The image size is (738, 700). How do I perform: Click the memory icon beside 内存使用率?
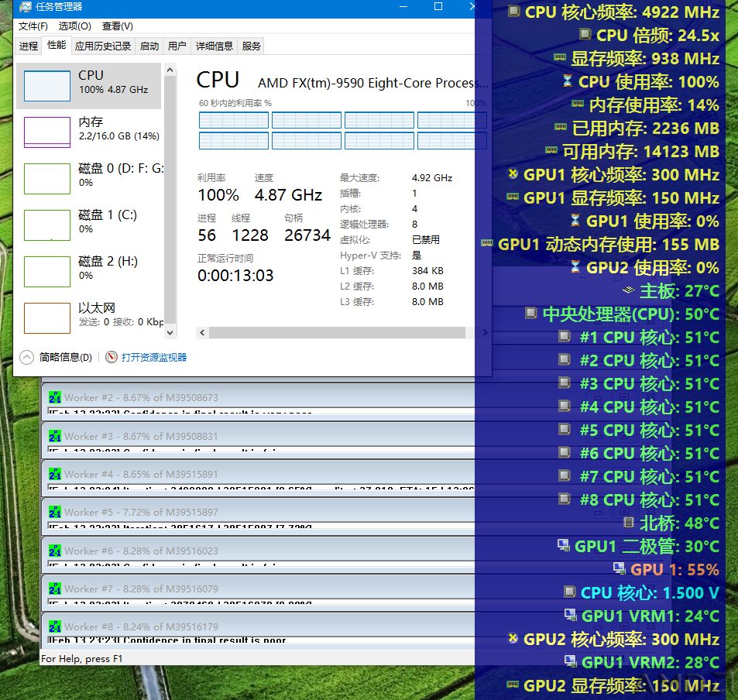578,104
